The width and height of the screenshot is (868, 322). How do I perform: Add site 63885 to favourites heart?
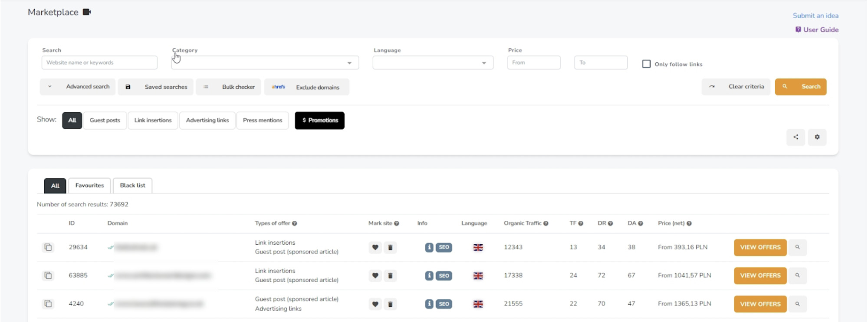pyautogui.click(x=375, y=276)
